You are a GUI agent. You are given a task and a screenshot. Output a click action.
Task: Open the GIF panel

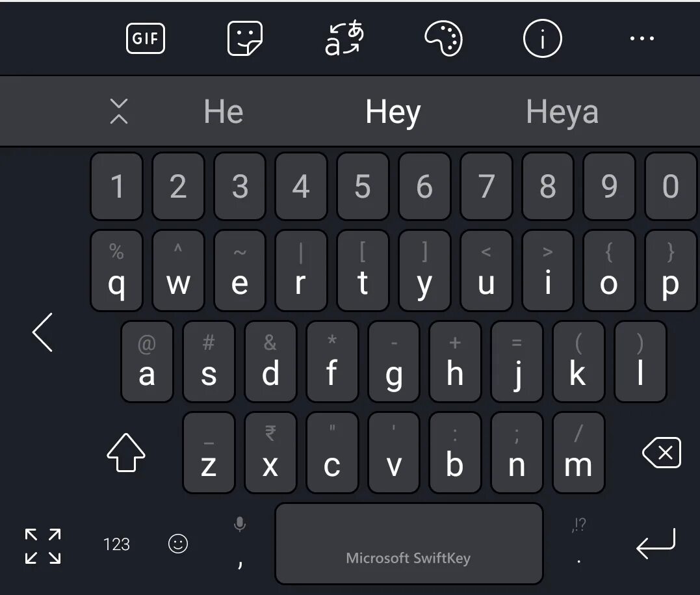tap(146, 38)
